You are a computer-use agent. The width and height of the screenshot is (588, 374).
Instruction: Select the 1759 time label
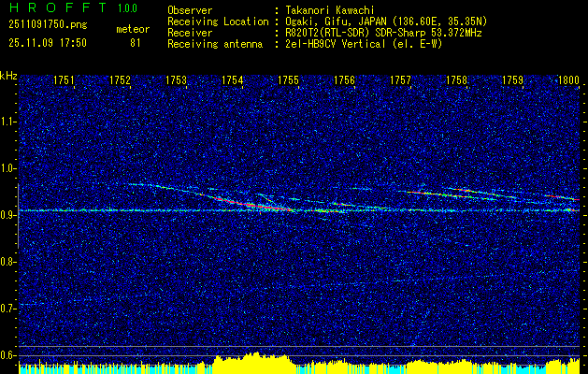point(512,80)
